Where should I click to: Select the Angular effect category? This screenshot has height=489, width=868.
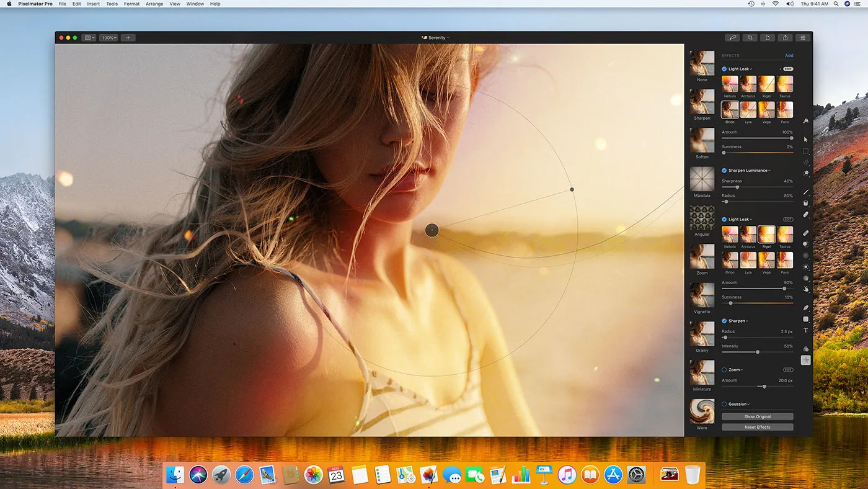701,218
